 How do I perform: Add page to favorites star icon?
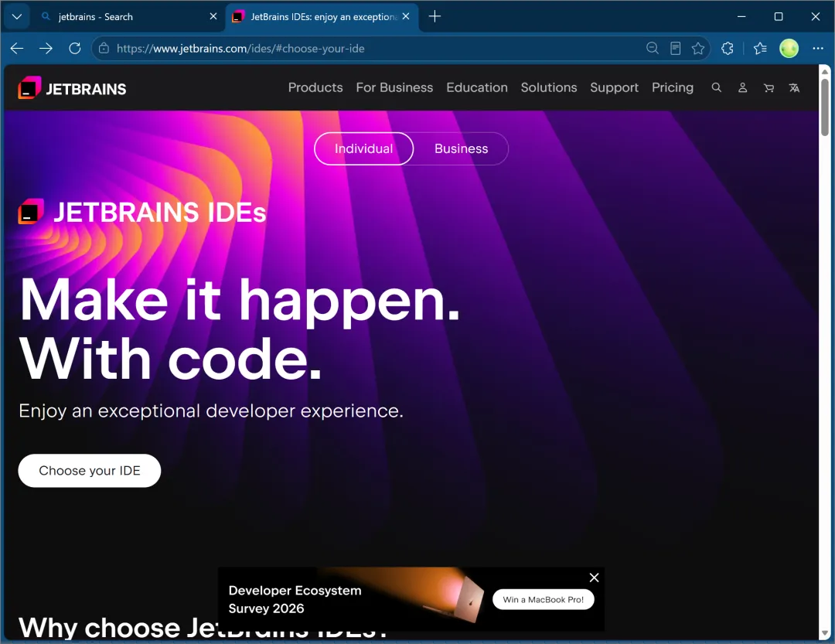697,49
